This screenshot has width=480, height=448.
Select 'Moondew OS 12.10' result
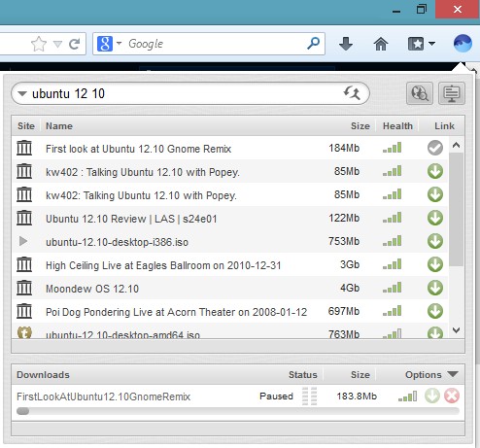pyautogui.click(x=92, y=289)
